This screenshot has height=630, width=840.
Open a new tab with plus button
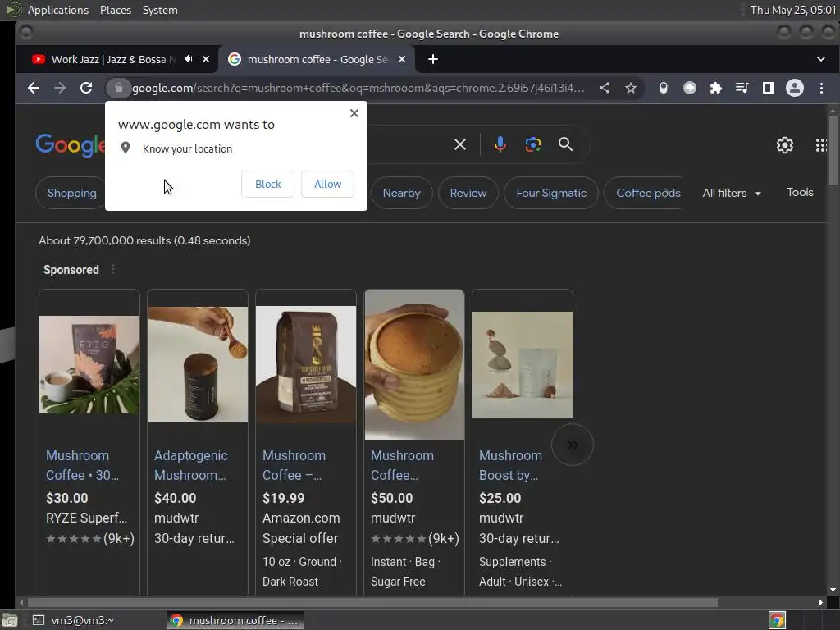tap(433, 59)
